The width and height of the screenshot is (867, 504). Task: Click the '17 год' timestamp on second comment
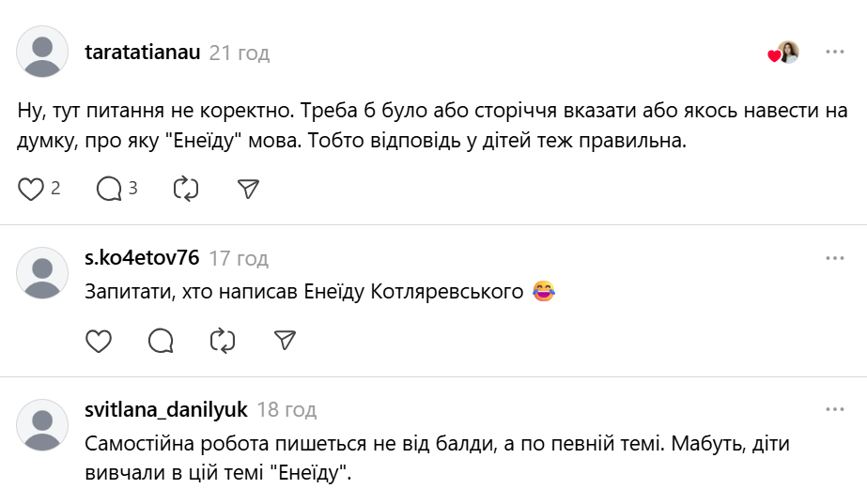(239, 258)
